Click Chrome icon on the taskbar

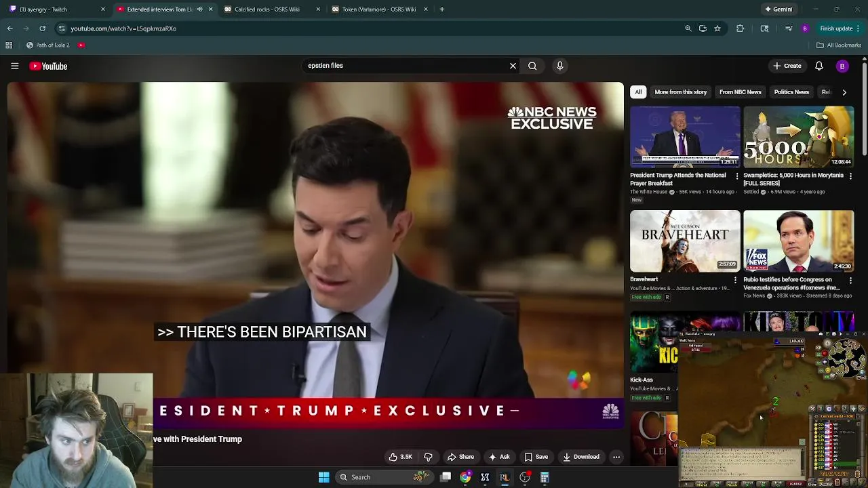[x=465, y=477]
